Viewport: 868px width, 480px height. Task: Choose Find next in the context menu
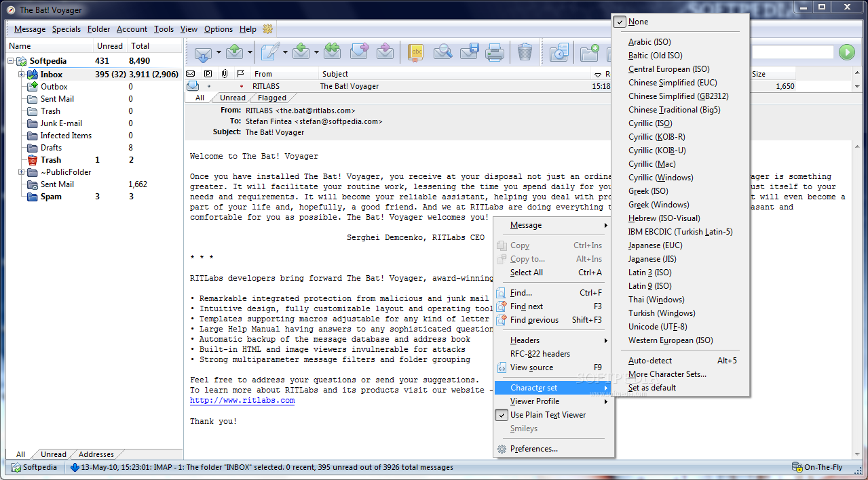point(552,306)
